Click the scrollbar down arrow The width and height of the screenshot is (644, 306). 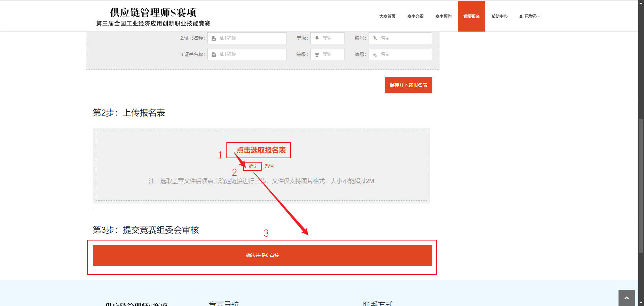(x=641, y=303)
